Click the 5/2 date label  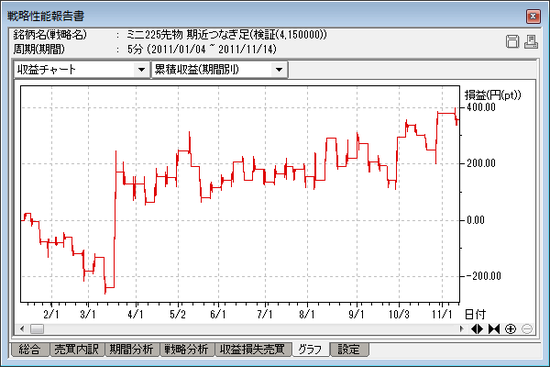(177, 314)
